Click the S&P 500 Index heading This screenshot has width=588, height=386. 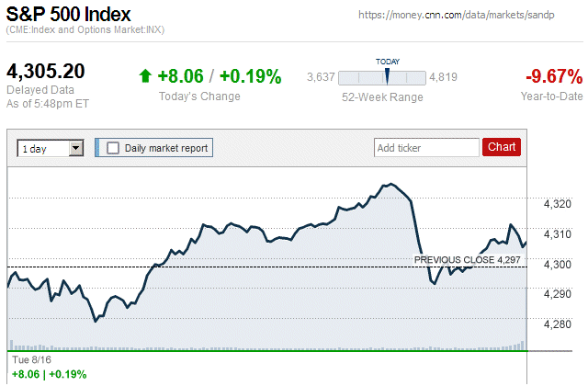69,16
